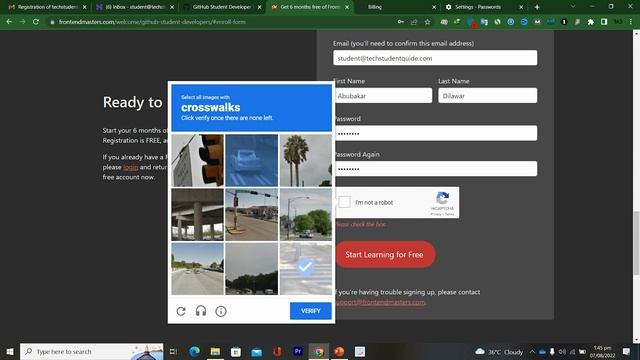The image size is (640, 360).
Task: Open the black circle extension icon
Action: click(564, 22)
